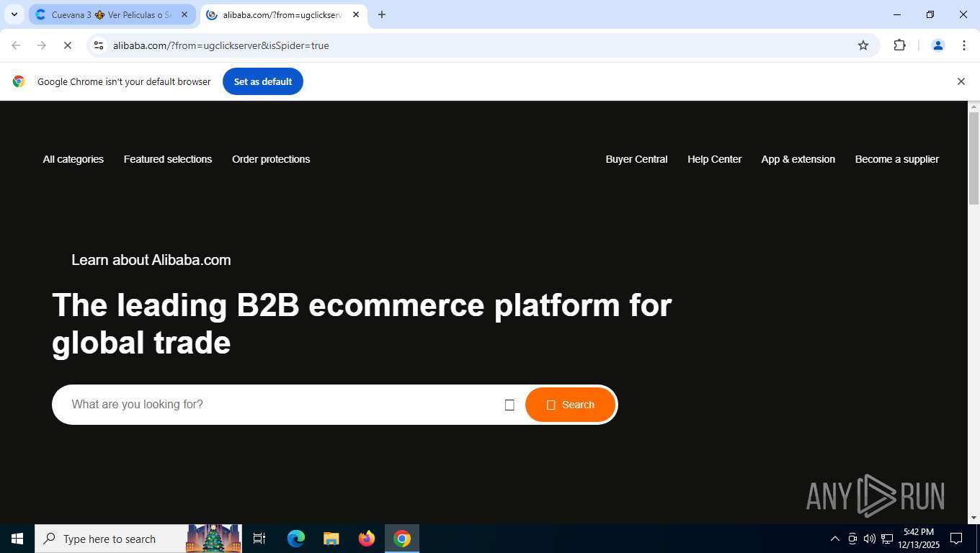Click the page vertical scrollbar thumb
Image resolution: width=980 pixels, height=553 pixels.
pos(974,158)
